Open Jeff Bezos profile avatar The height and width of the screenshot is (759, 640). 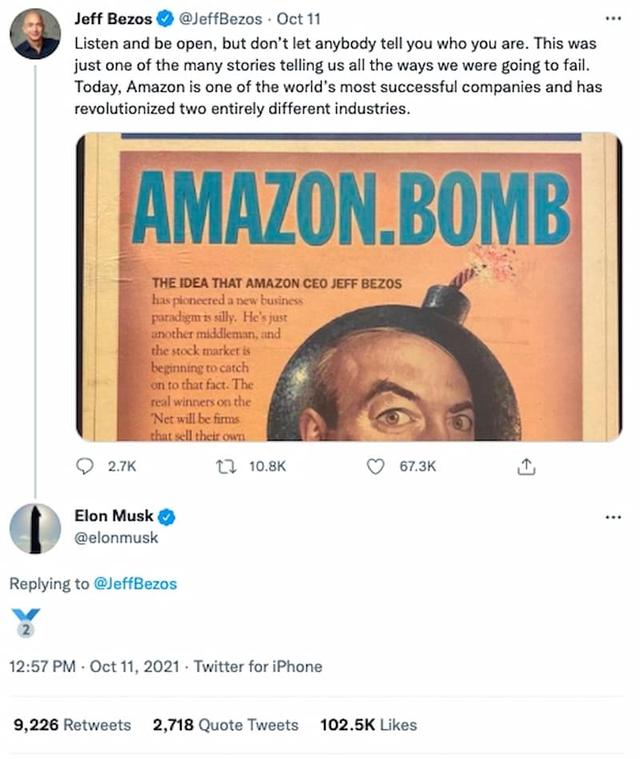35,34
